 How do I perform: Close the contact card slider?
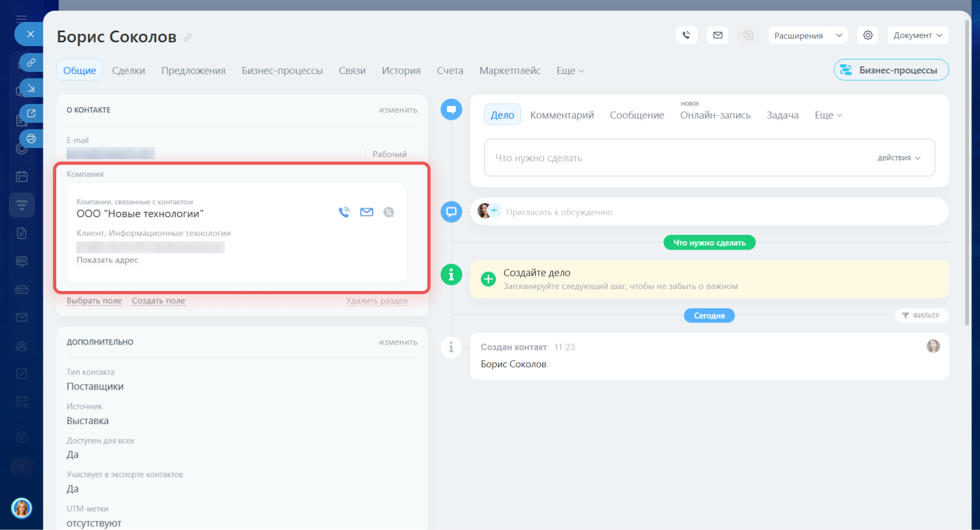[x=31, y=34]
